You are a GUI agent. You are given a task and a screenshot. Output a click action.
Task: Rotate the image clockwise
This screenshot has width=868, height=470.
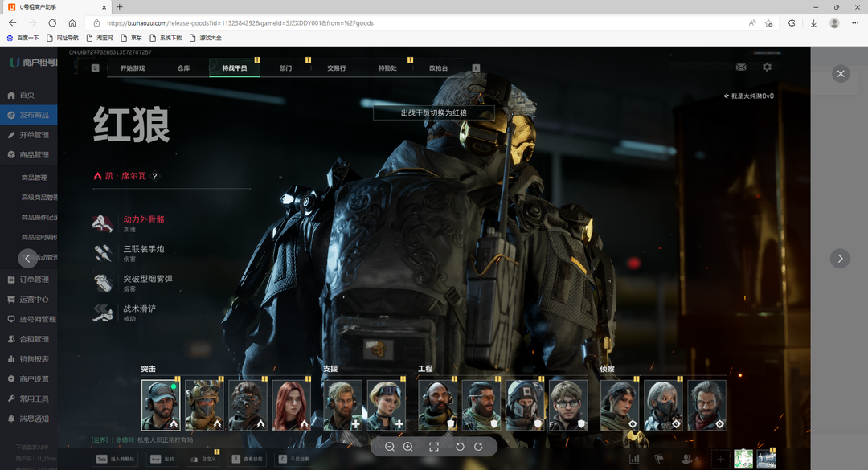coord(478,447)
